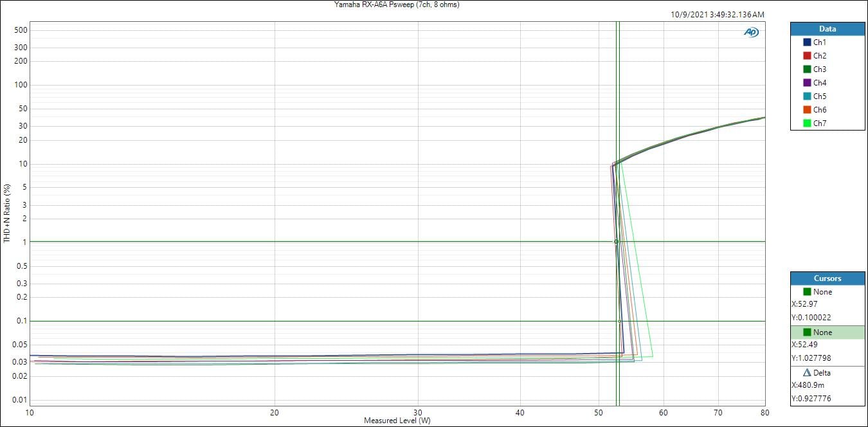
Task: Click the Delta triangle icon
Action: click(807, 373)
